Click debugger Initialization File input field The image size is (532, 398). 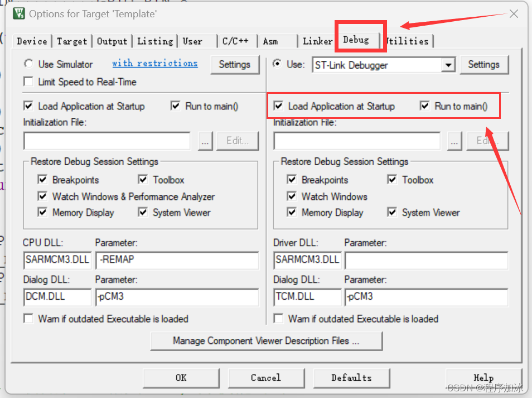[357, 141]
